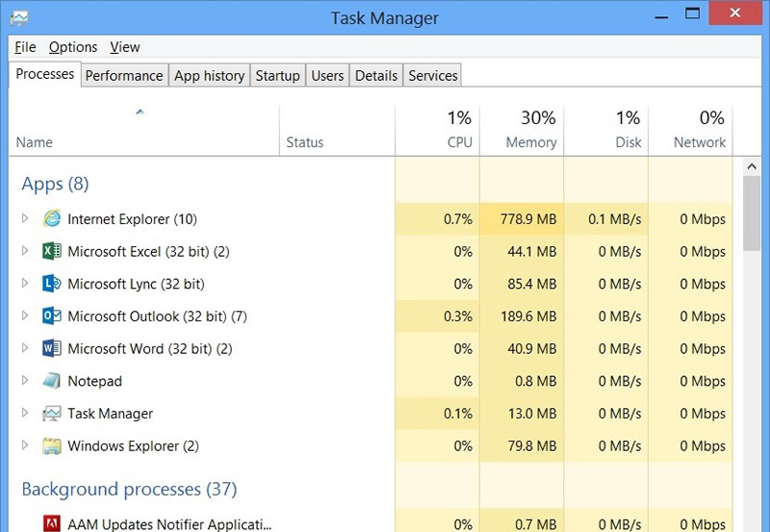Click the 189.6 MB memory value
Viewport: 770px width, 532px height.
click(x=528, y=317)
